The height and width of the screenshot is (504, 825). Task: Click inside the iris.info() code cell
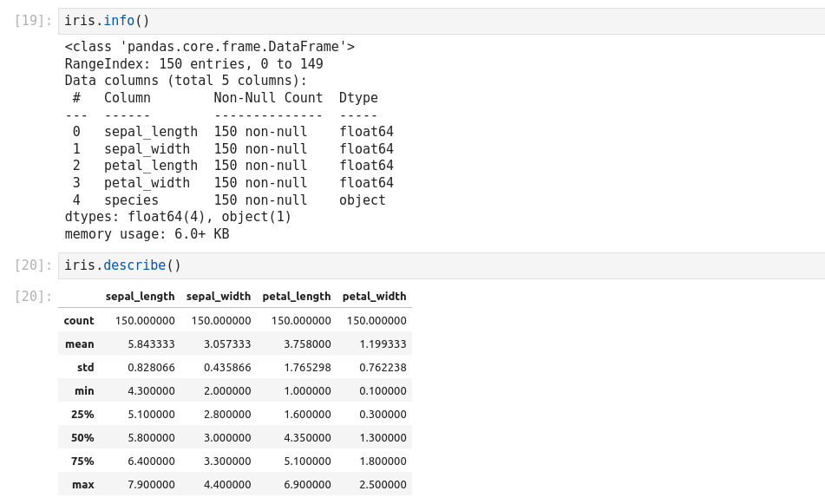click(x=434, y=21)
